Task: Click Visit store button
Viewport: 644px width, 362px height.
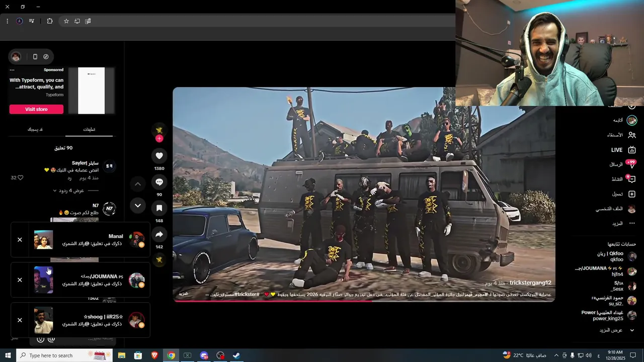Action: pos(36,109)
